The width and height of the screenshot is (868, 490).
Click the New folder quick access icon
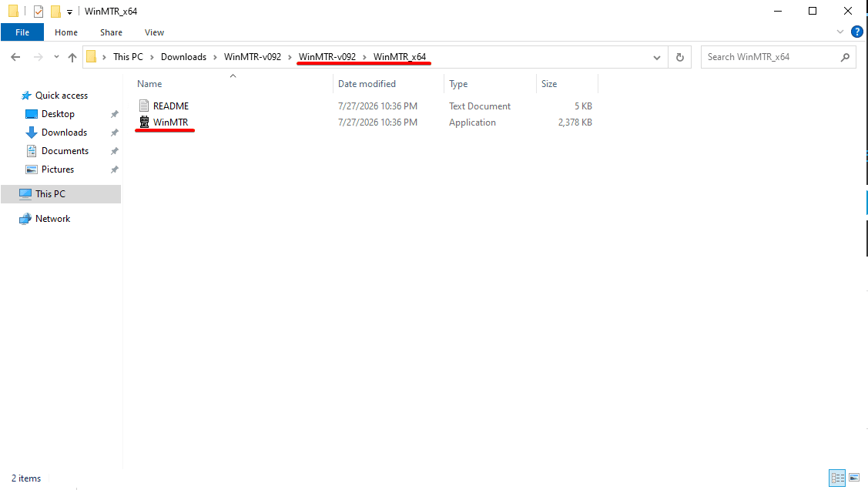coord(55,11)
